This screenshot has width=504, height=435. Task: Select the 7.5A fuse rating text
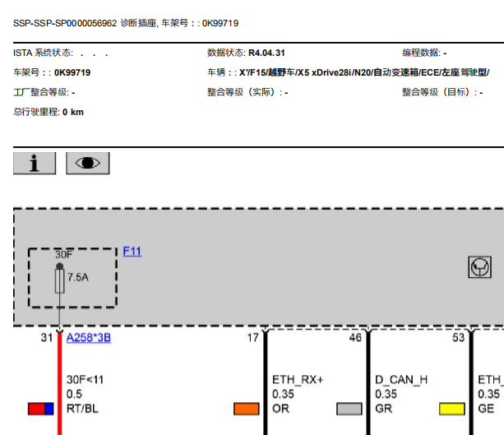tap(78, 277)
